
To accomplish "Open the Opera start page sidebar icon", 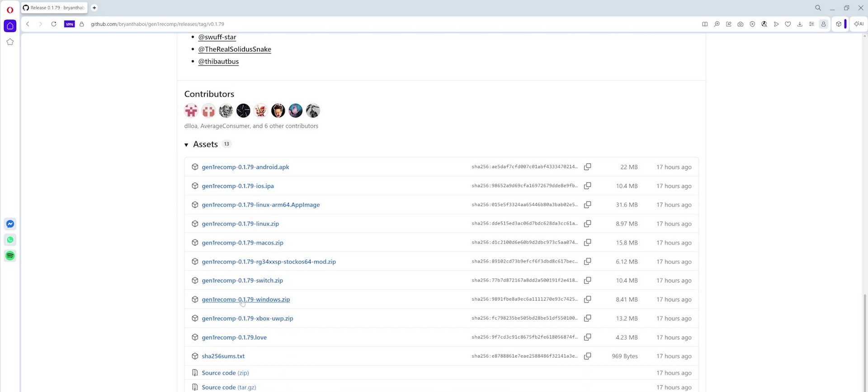I will tap(10, 26).
